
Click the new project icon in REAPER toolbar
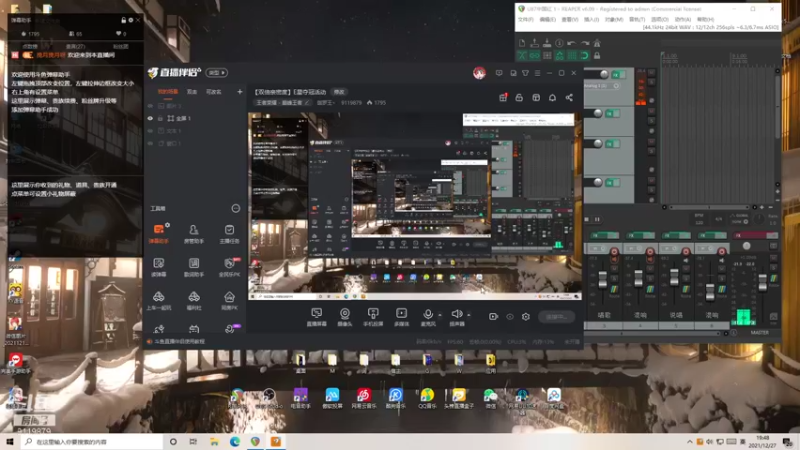pos(522,43)
